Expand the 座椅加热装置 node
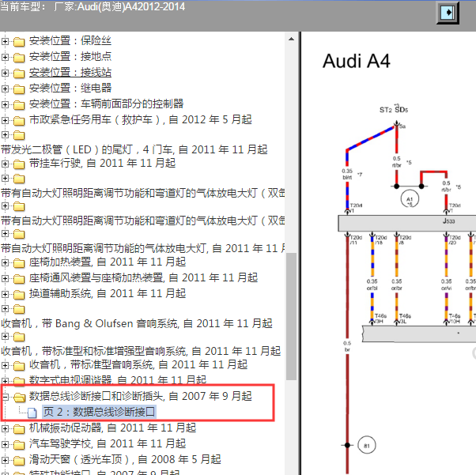Screen dimensions: 476x475 [5, 262]
